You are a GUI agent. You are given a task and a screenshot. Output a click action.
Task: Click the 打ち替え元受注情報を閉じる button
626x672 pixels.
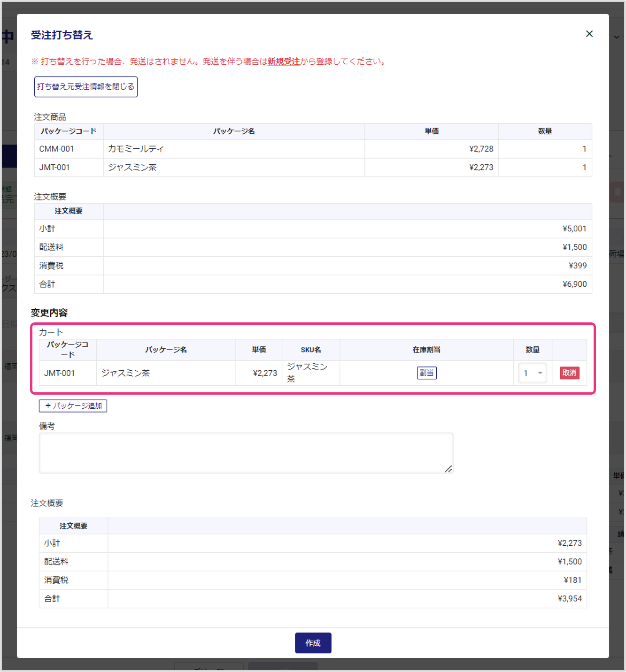click(x=86, y=87)
